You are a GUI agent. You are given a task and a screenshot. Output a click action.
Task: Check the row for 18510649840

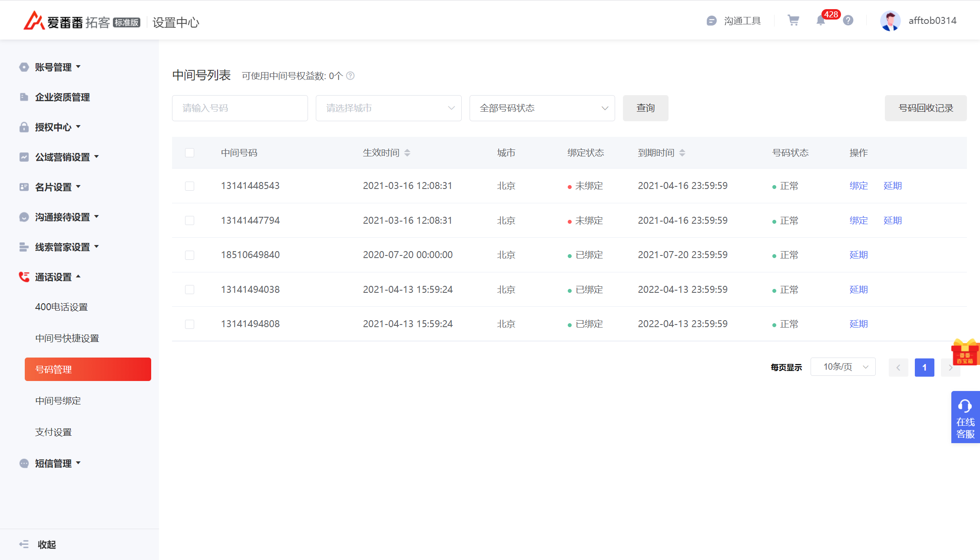(189, 255)
